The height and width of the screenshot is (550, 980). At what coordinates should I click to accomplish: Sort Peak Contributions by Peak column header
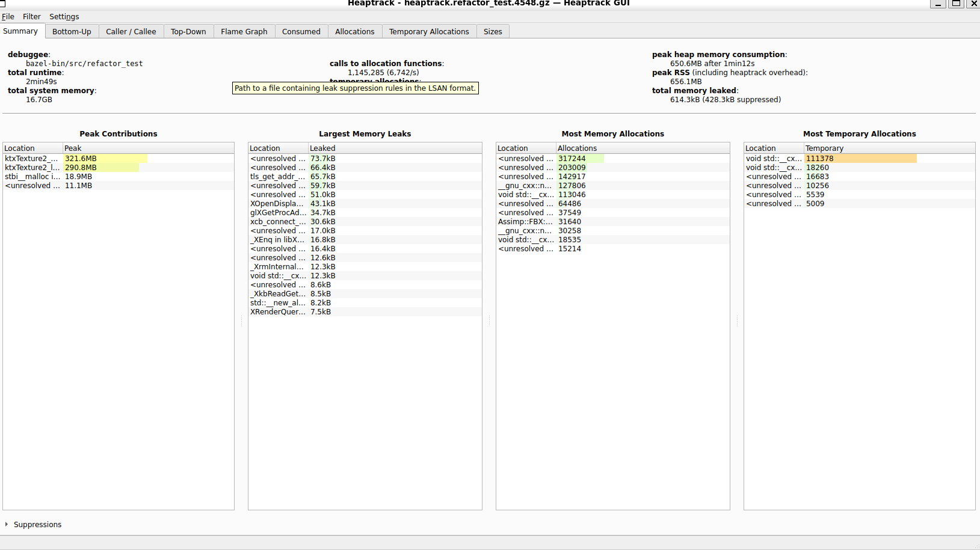coord(147,148)
